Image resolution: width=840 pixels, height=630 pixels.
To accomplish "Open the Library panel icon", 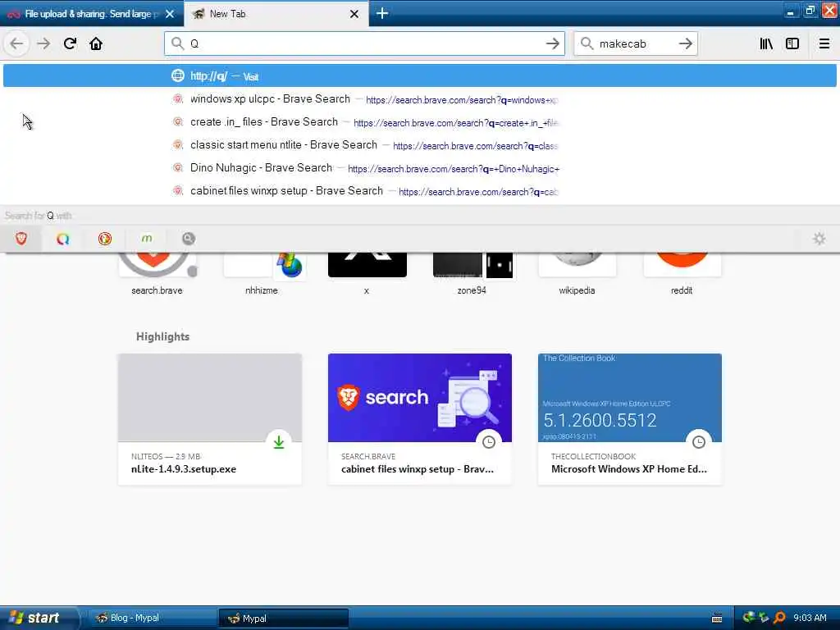I will coord(766,43).
